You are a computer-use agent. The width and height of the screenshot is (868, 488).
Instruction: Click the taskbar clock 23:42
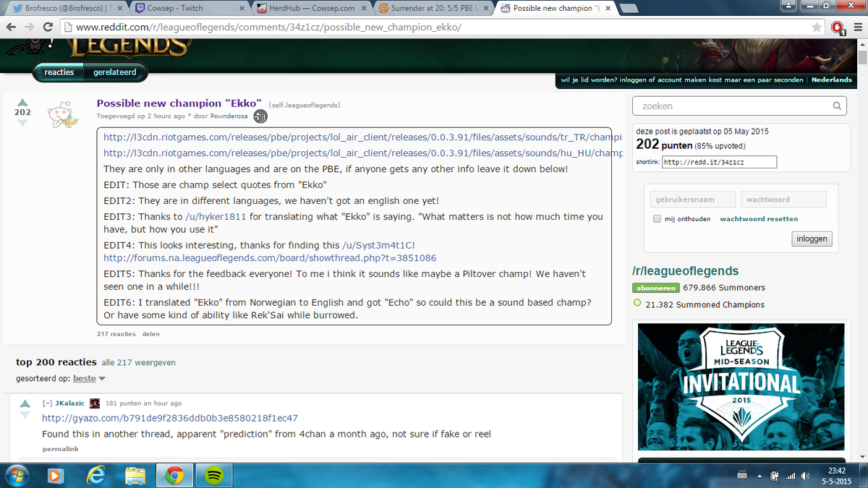[x=838, y=475]
